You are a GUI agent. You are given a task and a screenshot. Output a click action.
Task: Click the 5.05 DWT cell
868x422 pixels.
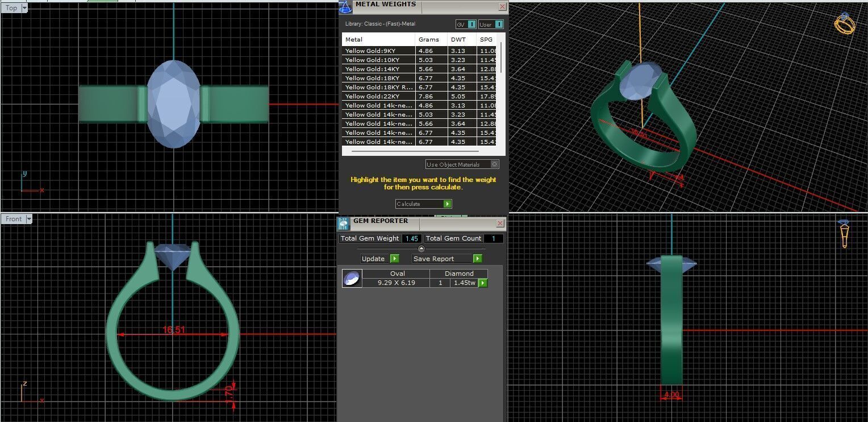(x=462, y=96)
